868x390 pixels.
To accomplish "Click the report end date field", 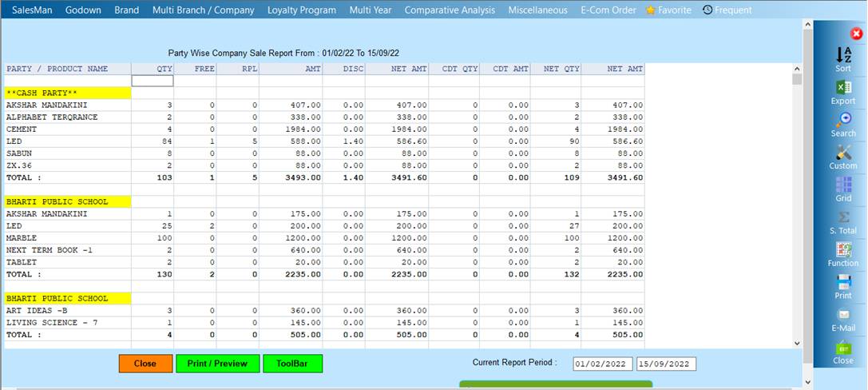I will pos(666,364).
